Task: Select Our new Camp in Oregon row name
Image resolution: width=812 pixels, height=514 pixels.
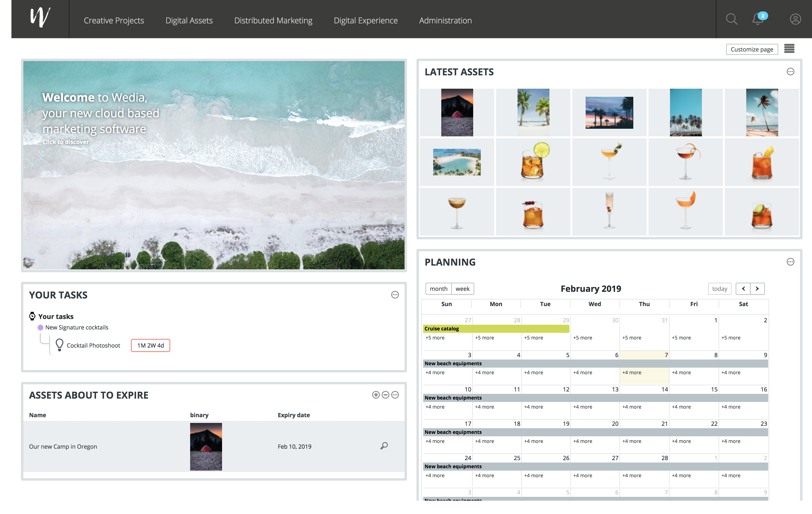Action: coord(63,446)
